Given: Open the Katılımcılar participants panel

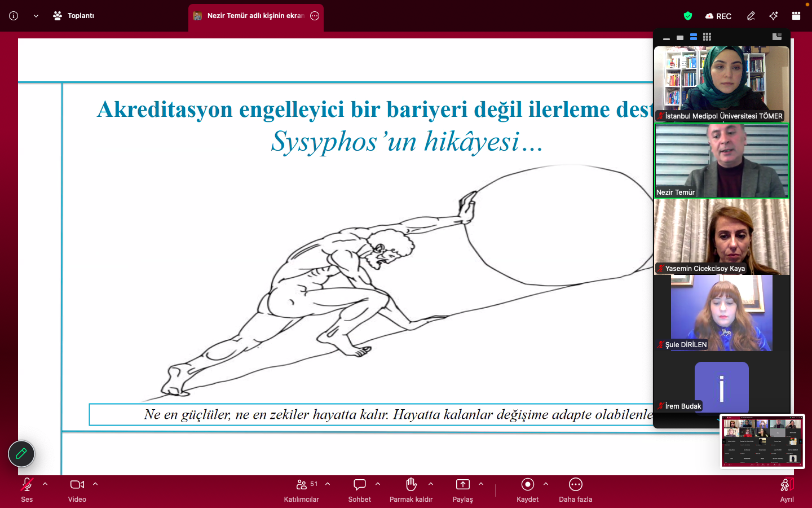Looking at the screenshot, I should [302, 489].
